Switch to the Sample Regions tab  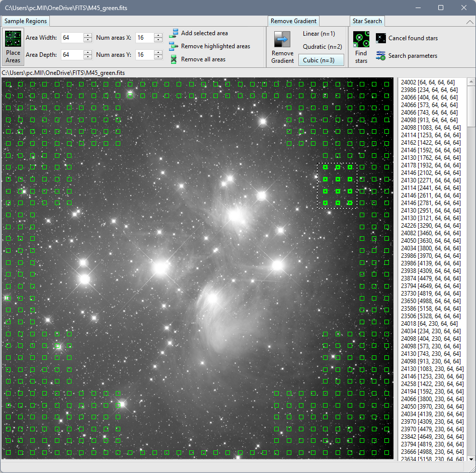[26, 21]
